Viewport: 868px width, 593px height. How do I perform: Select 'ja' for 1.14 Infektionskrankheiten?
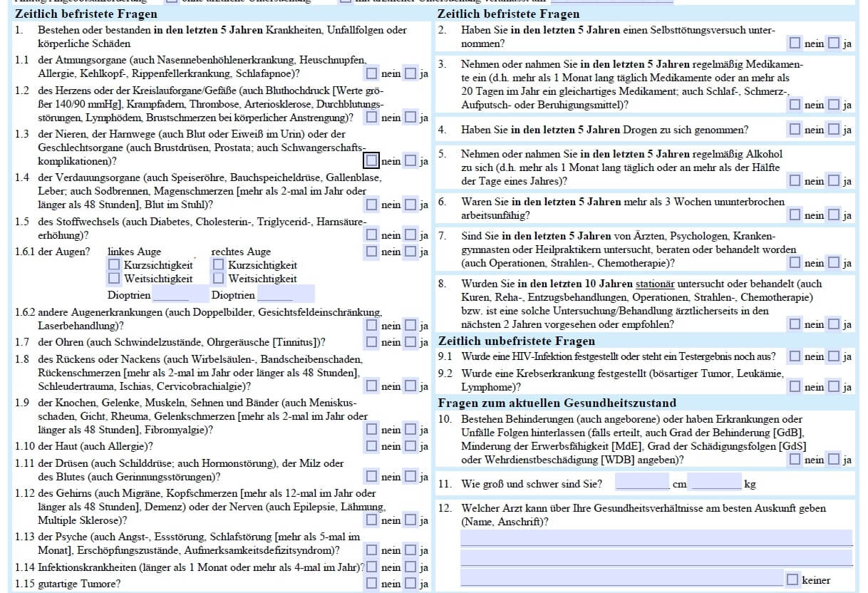tap(410, 567)
